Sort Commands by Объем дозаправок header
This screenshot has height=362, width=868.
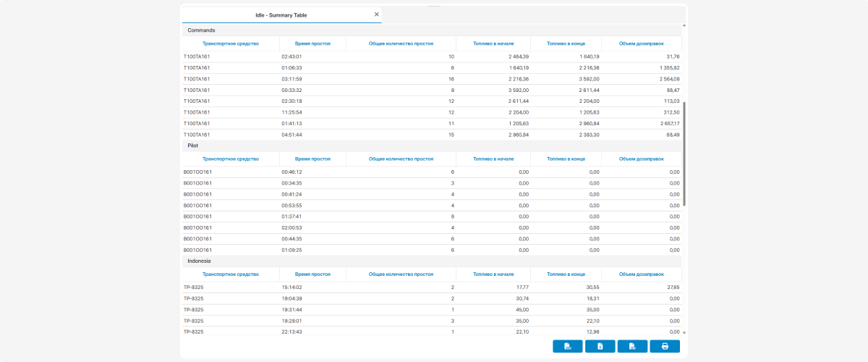(x=642, y=43)
